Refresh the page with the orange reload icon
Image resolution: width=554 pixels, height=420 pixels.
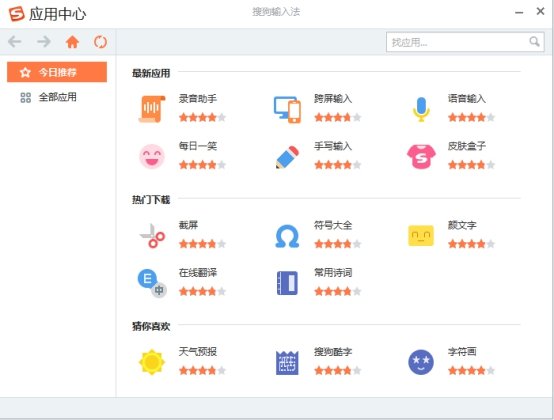click(100, 42)
